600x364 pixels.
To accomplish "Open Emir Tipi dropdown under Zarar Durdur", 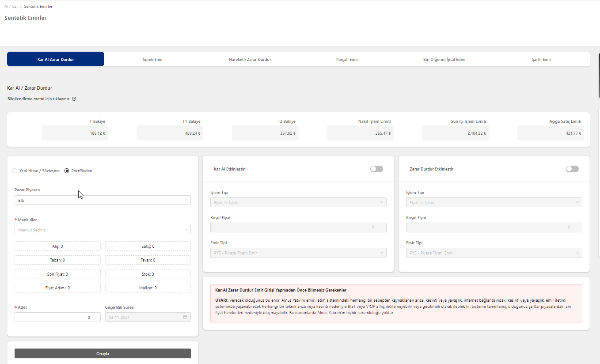I will click(494, 253).
